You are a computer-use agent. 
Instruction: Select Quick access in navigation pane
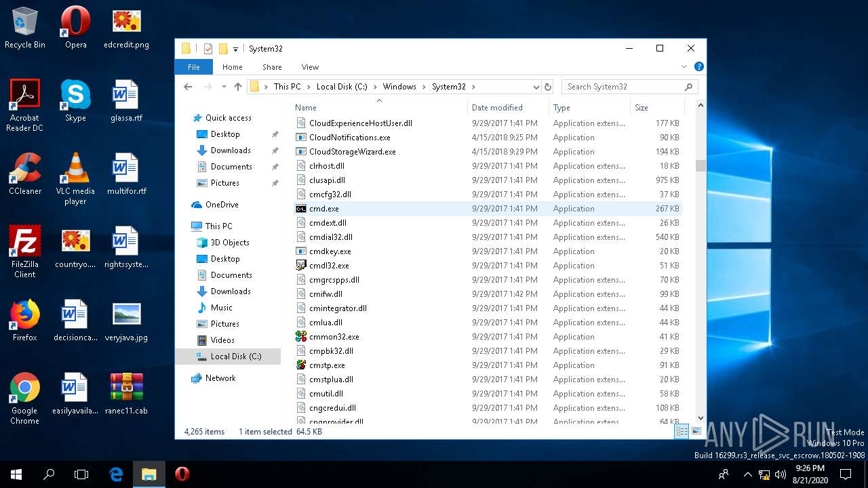tap(229, 118)
